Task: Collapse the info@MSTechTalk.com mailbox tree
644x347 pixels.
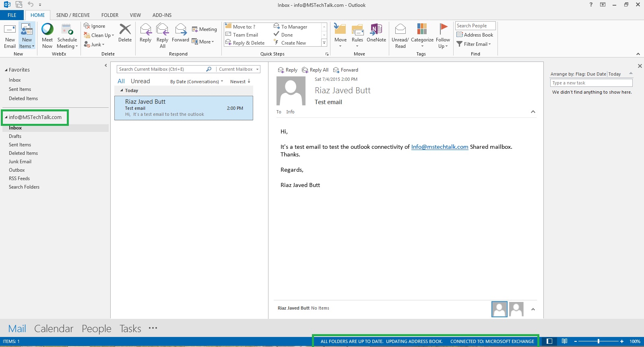Action: pos(6,117)
